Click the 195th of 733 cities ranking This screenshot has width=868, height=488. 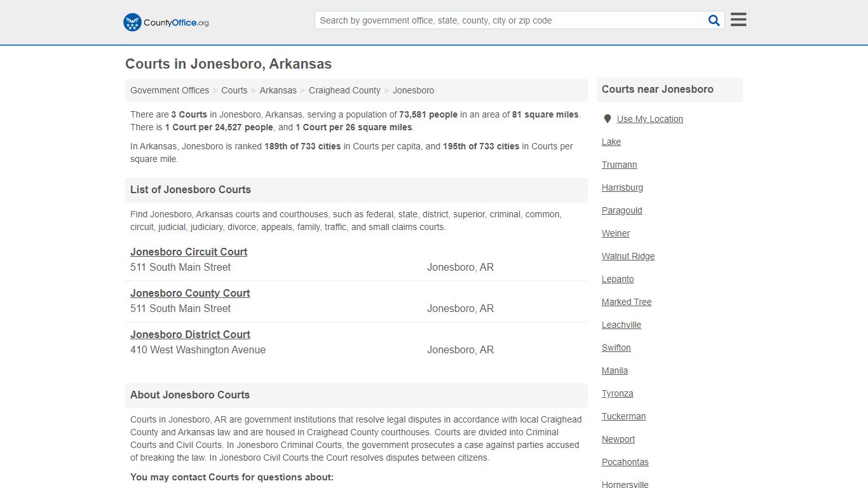click(481, 146)
